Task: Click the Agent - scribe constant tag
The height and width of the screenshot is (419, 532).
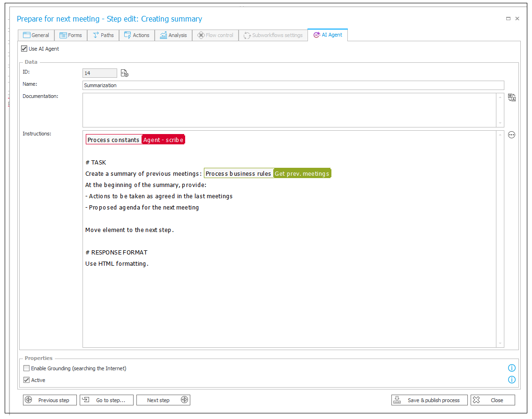Action: (x=163, y=140)
